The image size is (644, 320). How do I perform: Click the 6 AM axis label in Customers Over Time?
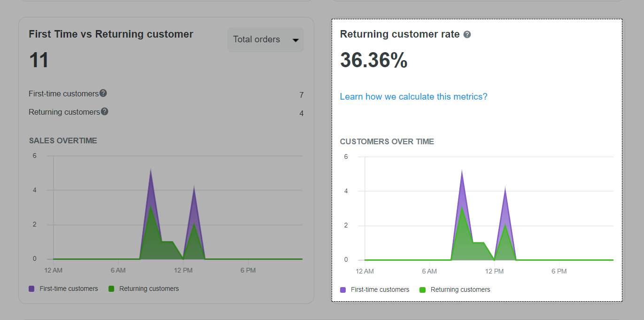429,271
